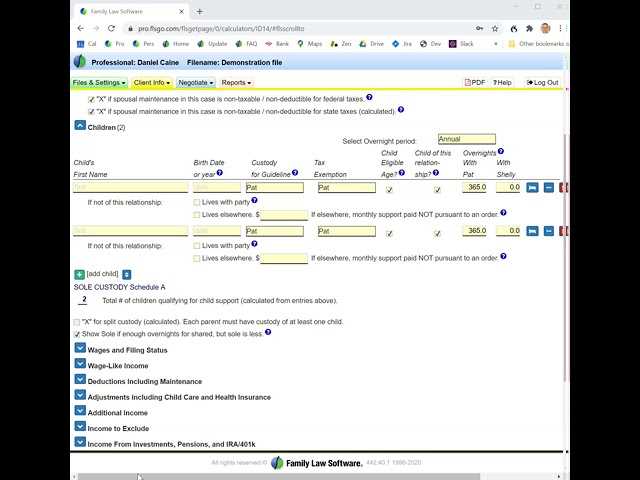640x480 pixels.
Task: Click the Help button
Action: [x=502, y=82]
